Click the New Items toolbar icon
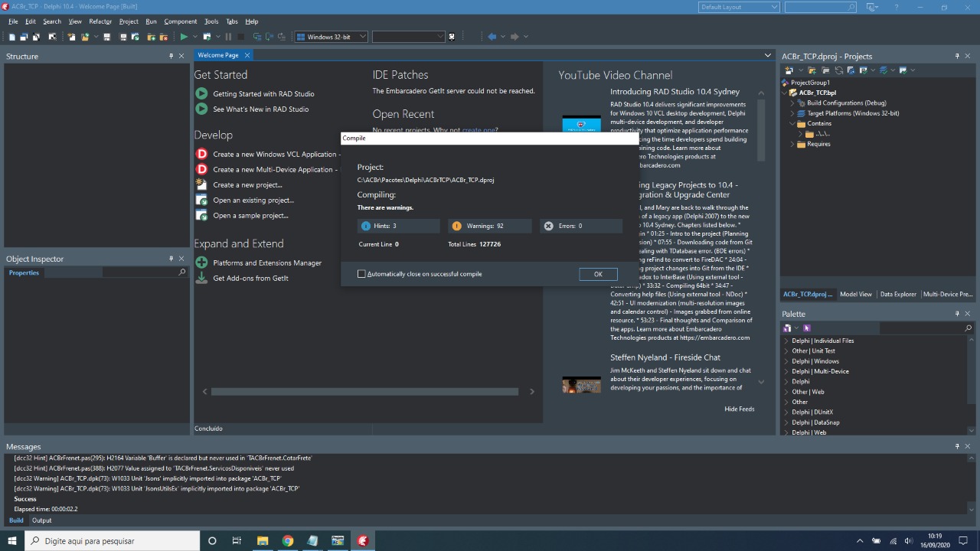Image resolution: width=980 pixels, height=551 pixels. click(x=71, y=37)
